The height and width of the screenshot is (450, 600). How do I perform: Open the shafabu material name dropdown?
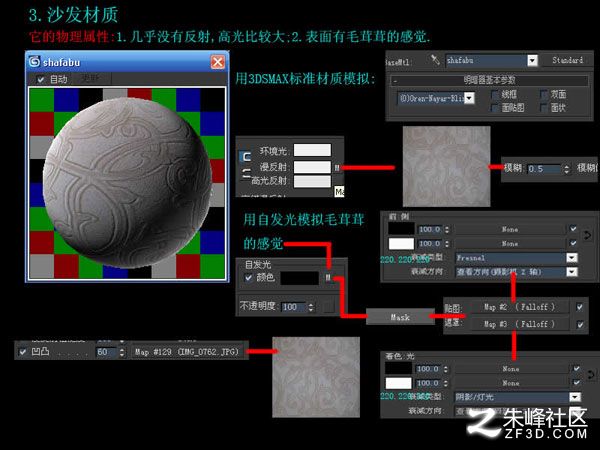tap(532, 60)
